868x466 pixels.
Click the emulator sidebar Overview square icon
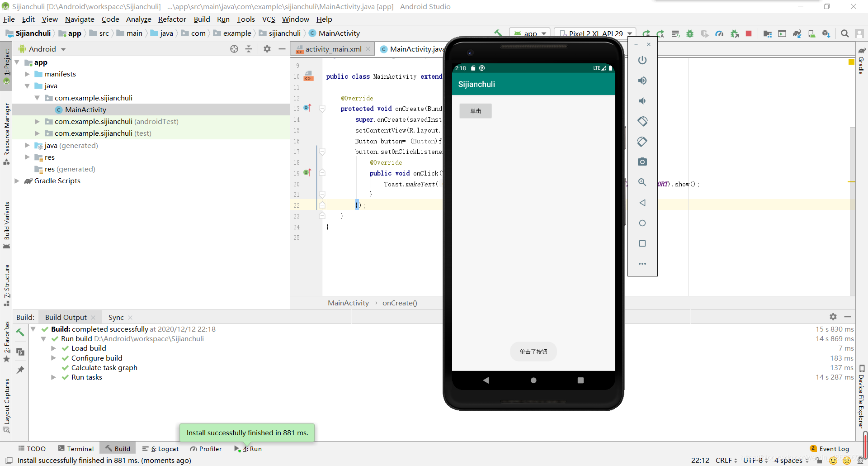(642, 243)
